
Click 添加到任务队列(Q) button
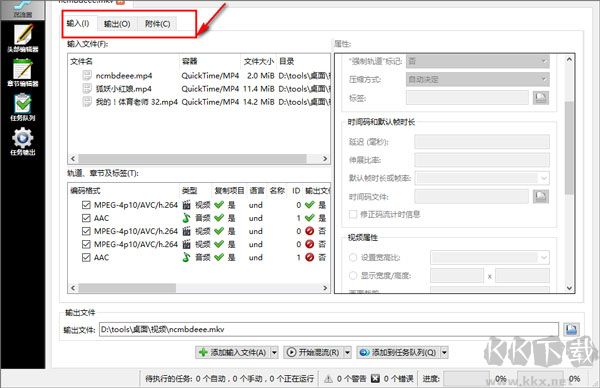point(399,352)
